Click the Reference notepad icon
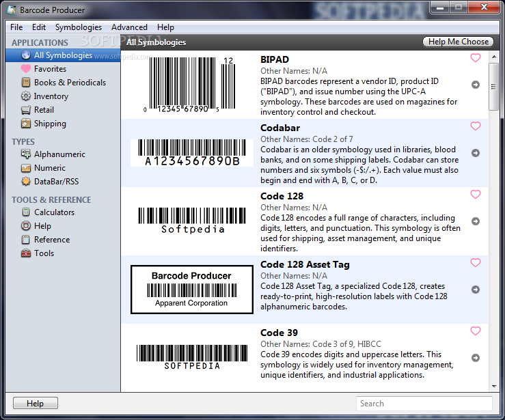Image resolution: width=505 pixels, height=420 pixels. coord(26,240)
